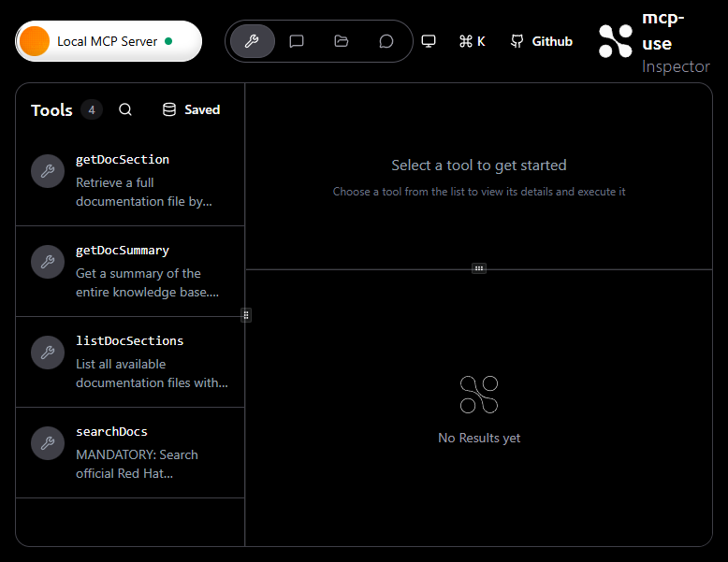Open the Saved requests button

(x=191, y=109)
